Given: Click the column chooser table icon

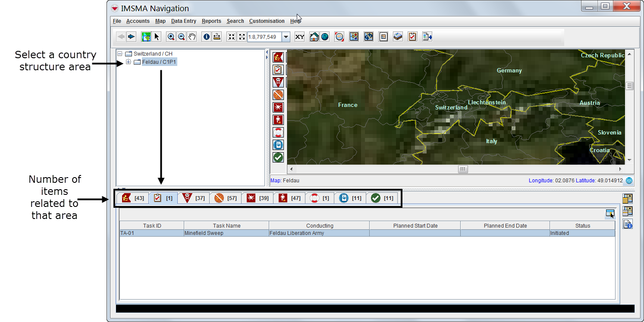Looking at the screenshot, I should 609,214.
